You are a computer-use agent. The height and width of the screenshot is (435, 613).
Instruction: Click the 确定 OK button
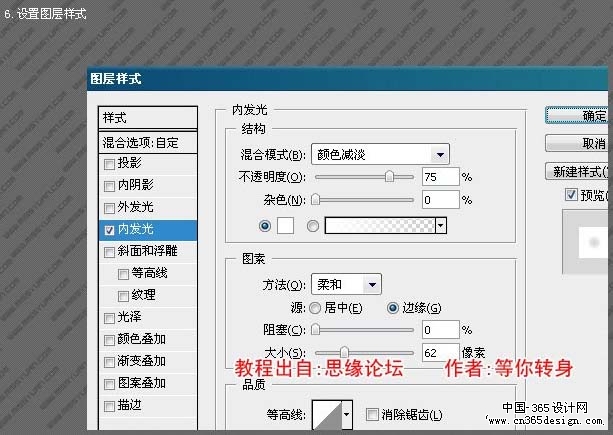pos(577,115)
